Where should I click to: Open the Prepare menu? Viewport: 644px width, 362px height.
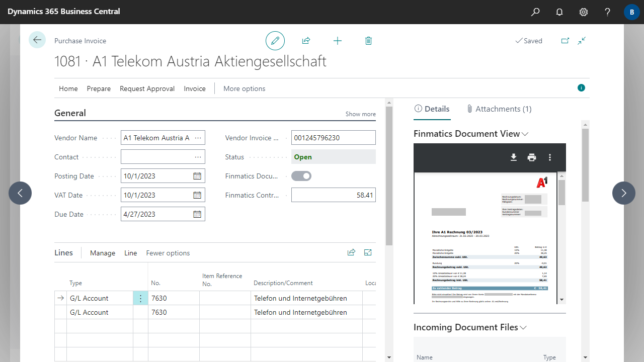pyautogui.click(x=99, y=88)
